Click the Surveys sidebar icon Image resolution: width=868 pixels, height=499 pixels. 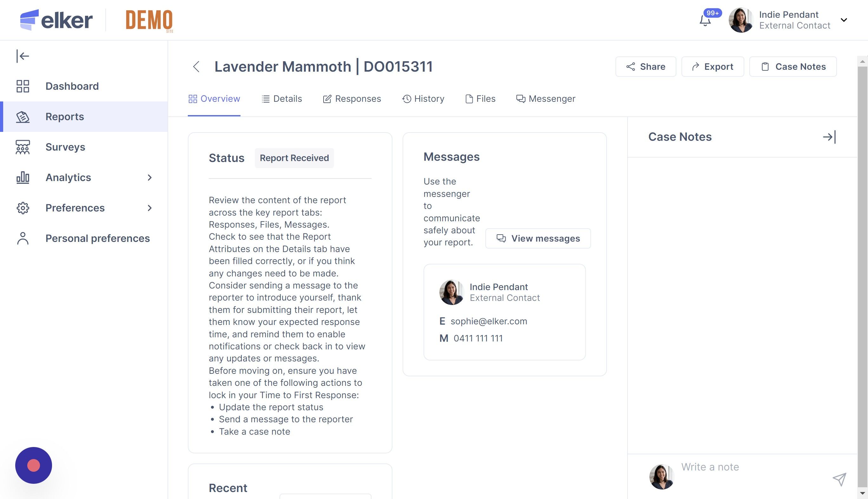coord(23,147)
